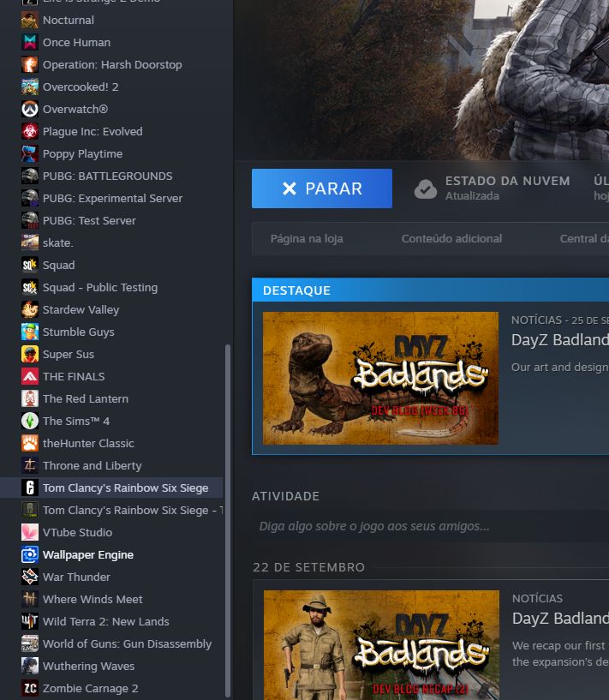This screenshot has width=609, height=700.
Task: Select Tom Clancy's Rainbow Six Siege
Action: pyautogui.click(x=111, y=488)
